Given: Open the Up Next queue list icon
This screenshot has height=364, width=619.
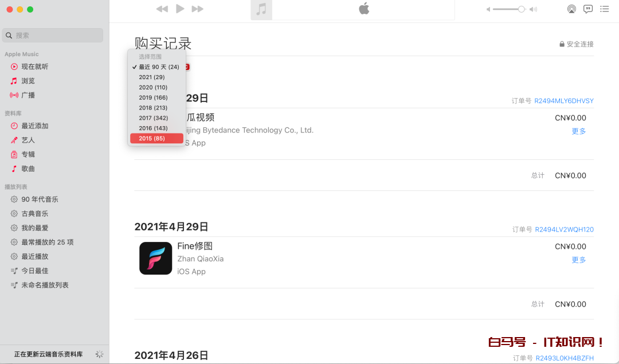Looking at the screenshot, I should tap(604, 9).
